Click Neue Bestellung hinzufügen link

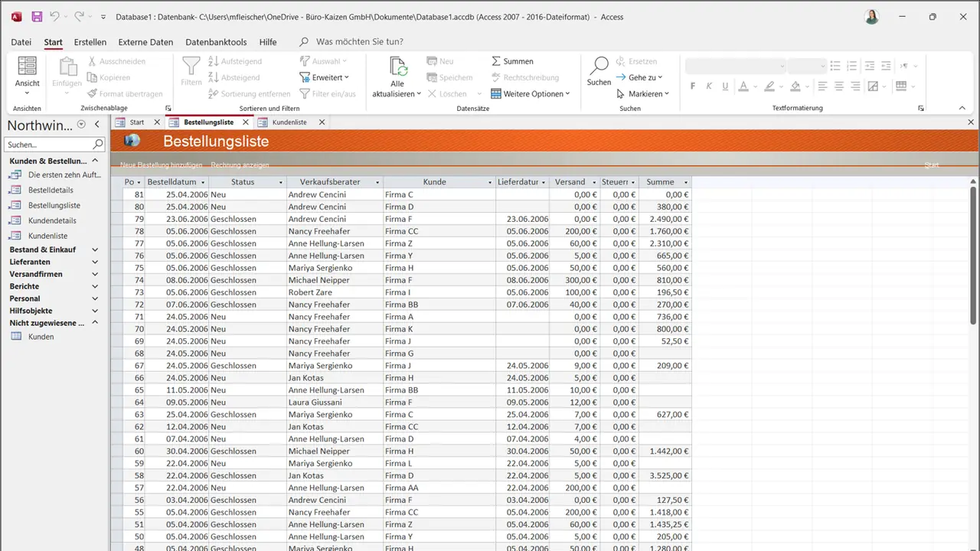click(161, 165)
